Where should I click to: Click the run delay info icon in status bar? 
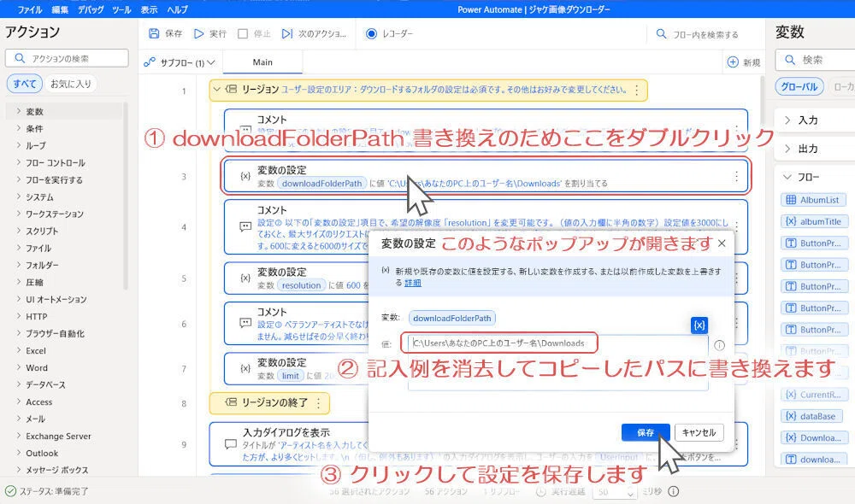click(674, 491)
